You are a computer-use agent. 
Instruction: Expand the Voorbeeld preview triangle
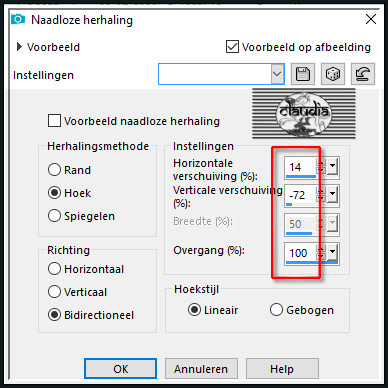19,47
